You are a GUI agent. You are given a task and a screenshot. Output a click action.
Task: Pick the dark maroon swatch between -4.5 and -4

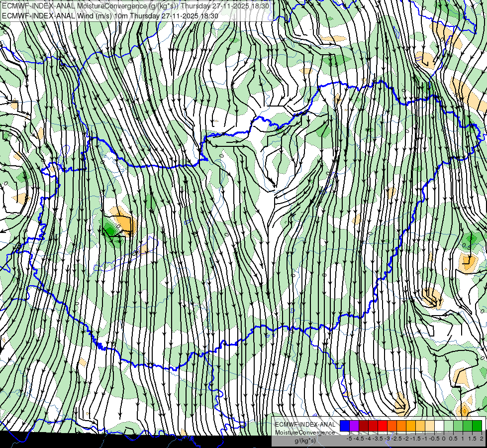pyautogui.click(x=364, y=426)
